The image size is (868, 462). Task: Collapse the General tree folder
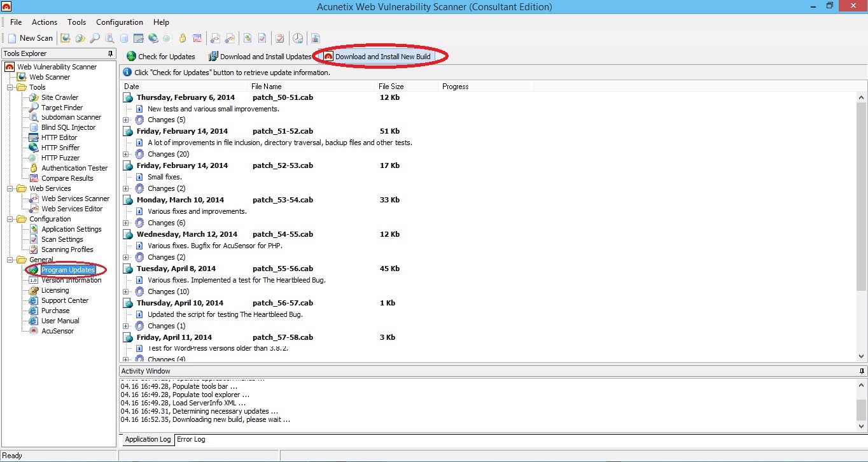click(x=10, y=260)
